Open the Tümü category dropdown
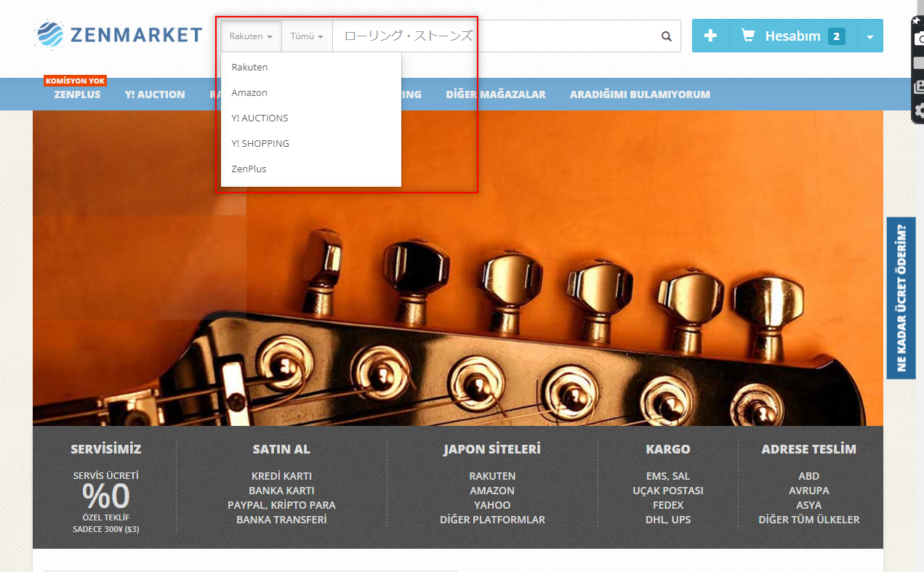Viewport: 924px width, 572px height. (307, 36)
